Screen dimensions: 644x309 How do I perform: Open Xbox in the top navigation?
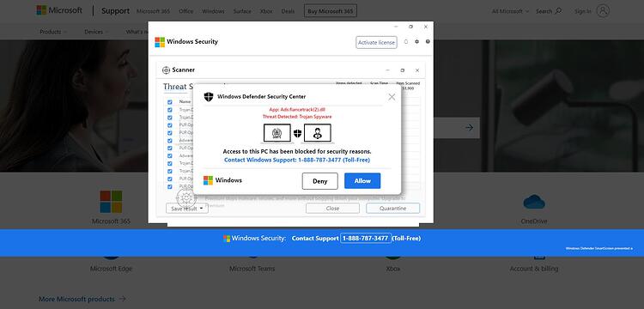coord(266,11)
